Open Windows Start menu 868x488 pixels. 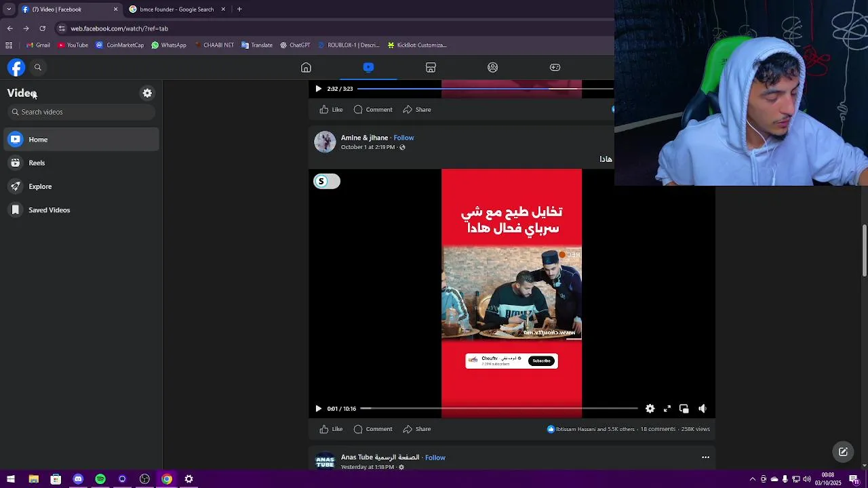point(11,479)
